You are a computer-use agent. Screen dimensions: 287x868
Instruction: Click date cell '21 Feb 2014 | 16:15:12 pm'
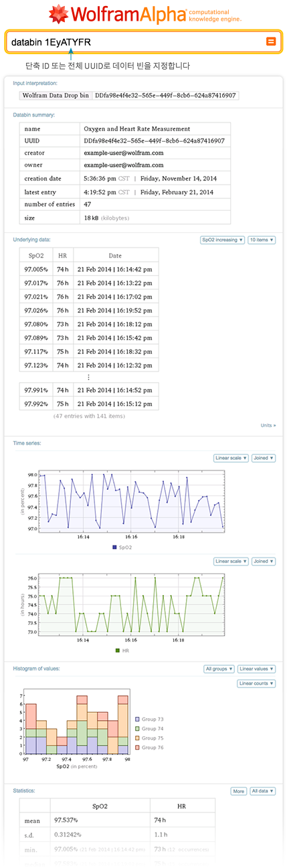pos(114,404)
